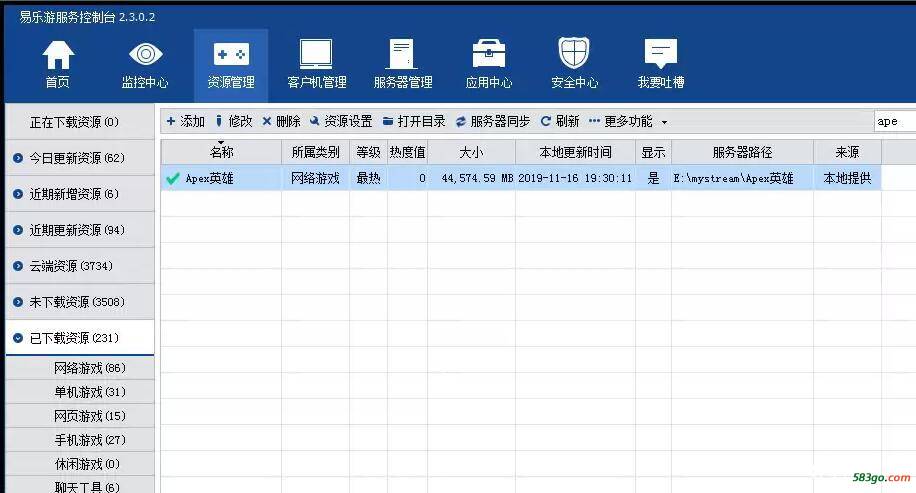Select 休闲游戏 (0) subcategory
Viewport: 916px width, 493px height.
(x=80, y=464)
